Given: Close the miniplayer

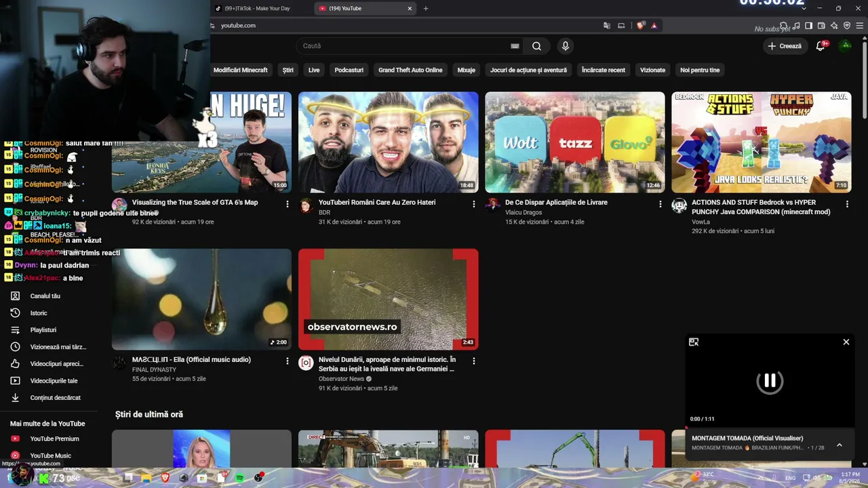Looking at the screenshot, I should pyautogui.click(x=846, y=342).
